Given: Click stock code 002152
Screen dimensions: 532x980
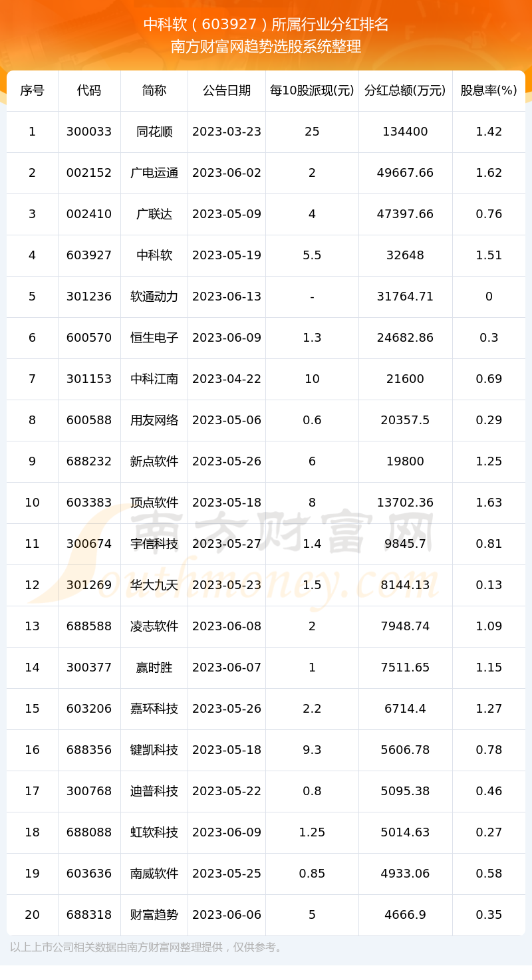Looking at the screenshot, I should click(89, 173).
